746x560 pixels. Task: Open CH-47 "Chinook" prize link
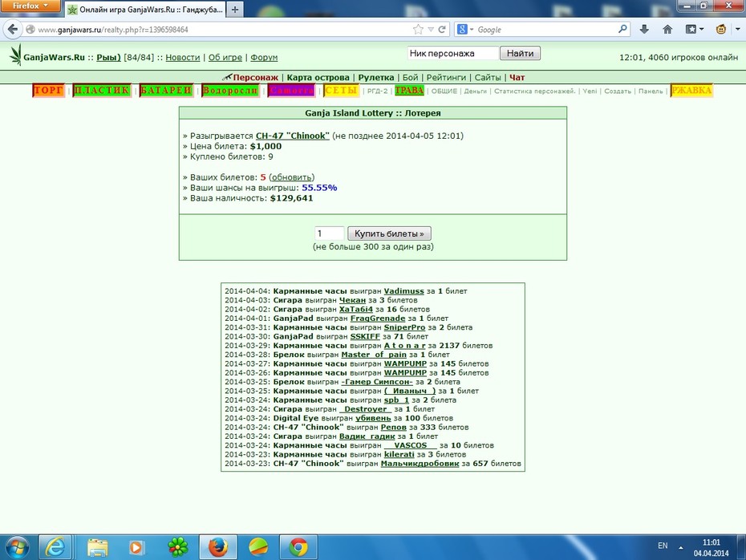tap(293, 136)
